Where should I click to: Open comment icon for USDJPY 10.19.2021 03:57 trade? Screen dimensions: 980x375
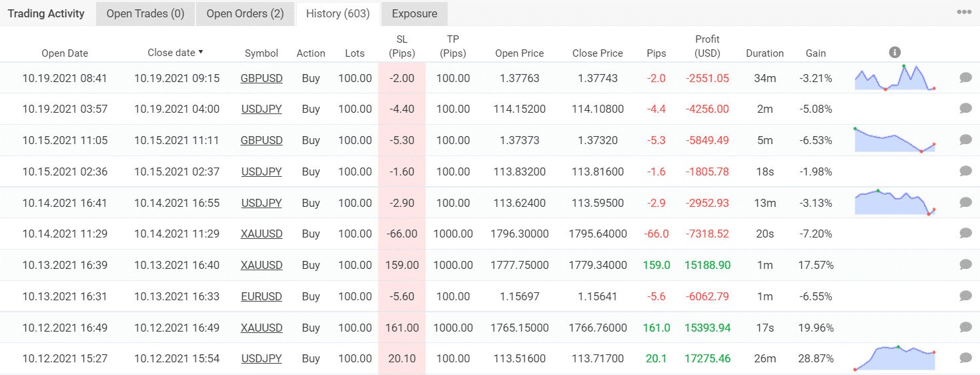pos(965,109)
